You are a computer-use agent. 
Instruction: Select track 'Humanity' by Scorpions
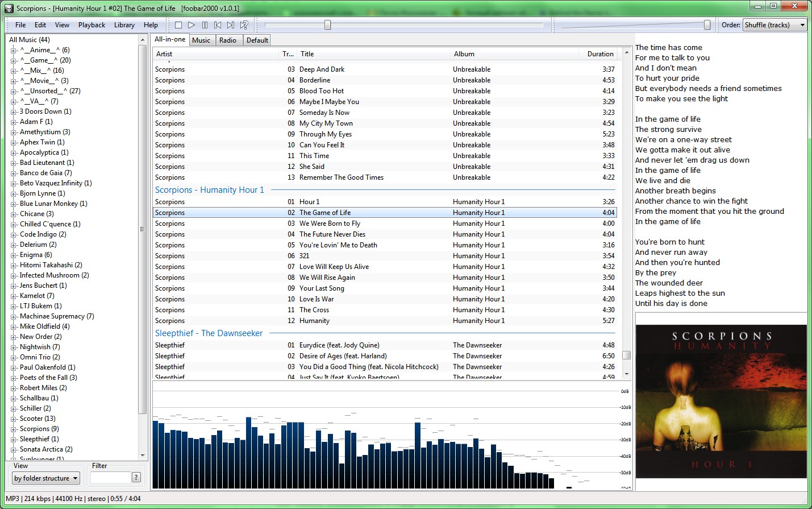tap(385, 321)
